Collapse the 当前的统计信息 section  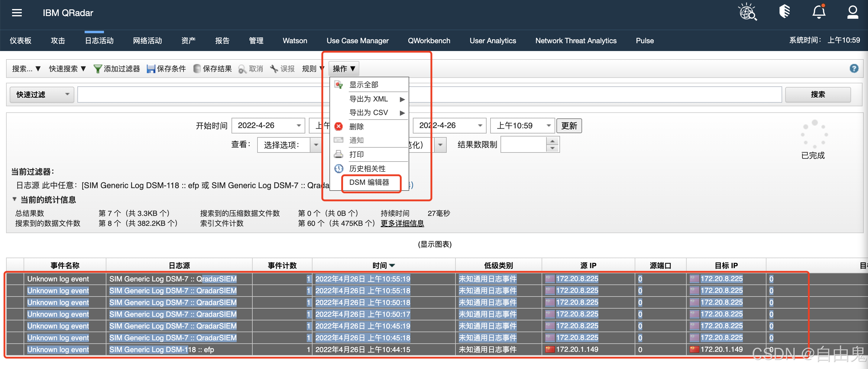pos(15,199)
